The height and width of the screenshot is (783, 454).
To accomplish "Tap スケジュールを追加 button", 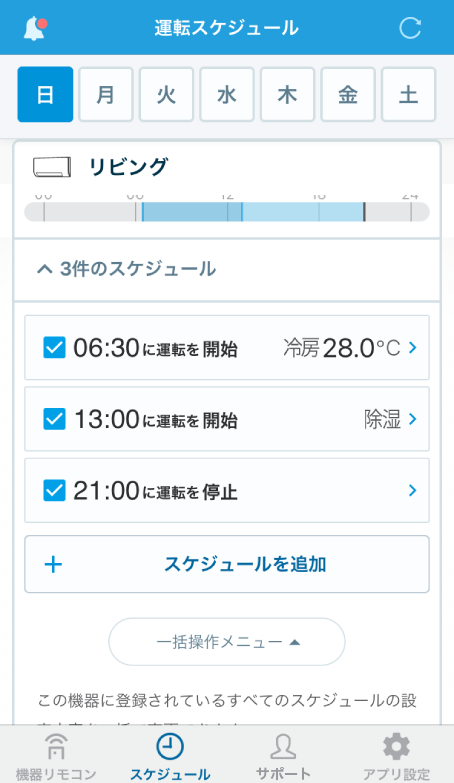I will pyautogui.click(x=227, y=564).
